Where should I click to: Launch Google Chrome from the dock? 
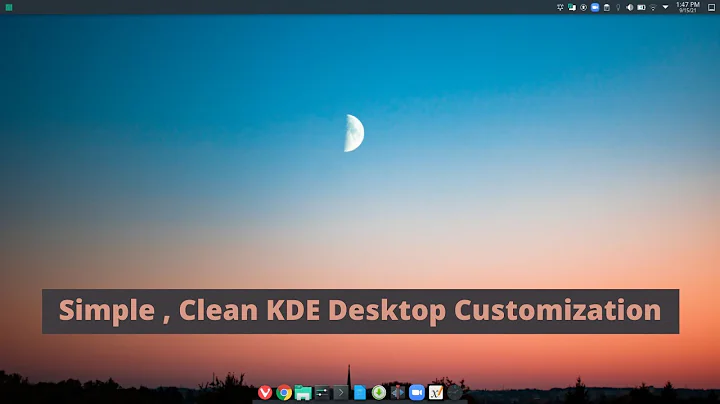coord(284,393)
